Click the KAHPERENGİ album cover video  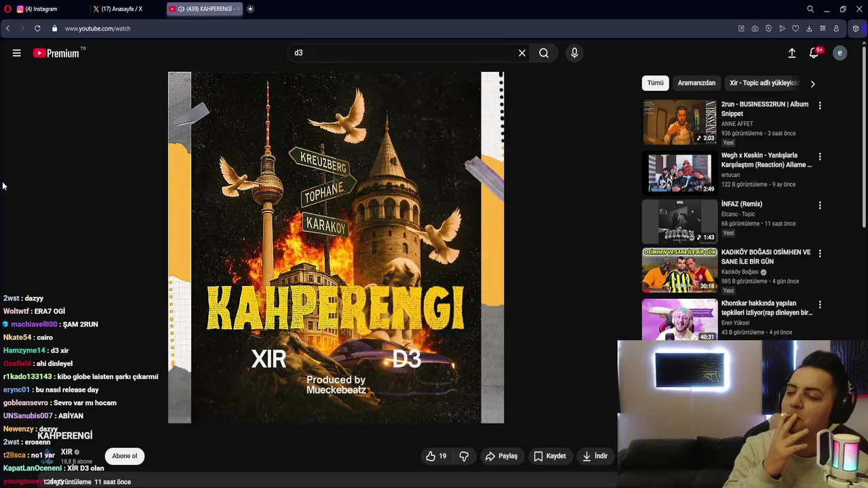coord(336,247)
